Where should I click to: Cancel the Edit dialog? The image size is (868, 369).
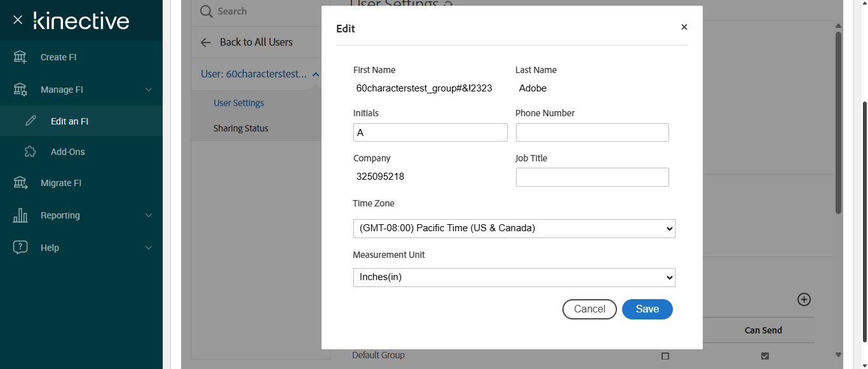pyautogui.click(x=589, y=309)
